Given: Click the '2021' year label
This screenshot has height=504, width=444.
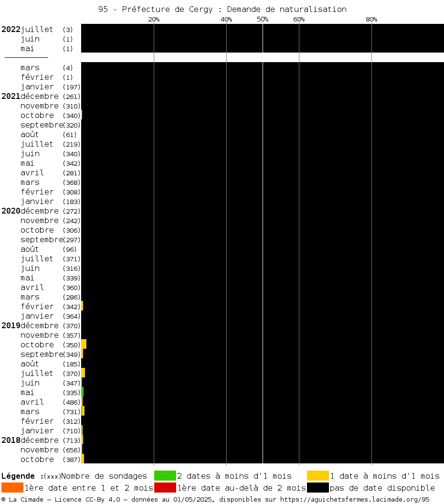Looking at the screenshot, I should click(x=11, y=96).
